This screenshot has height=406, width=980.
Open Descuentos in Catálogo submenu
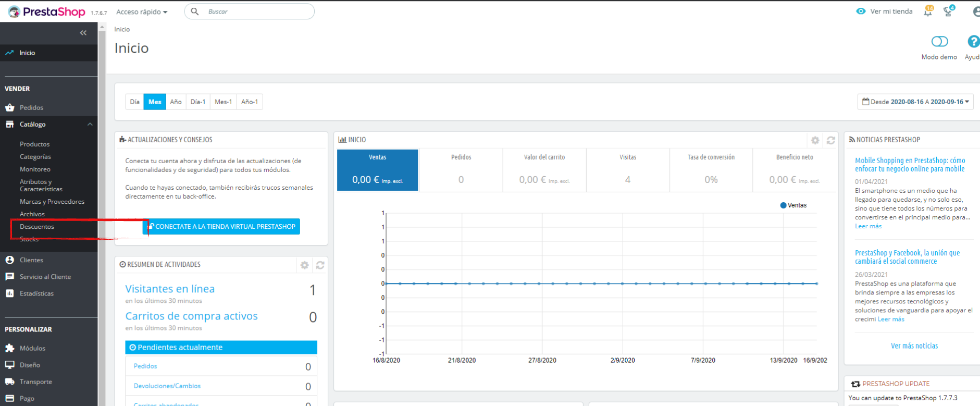pyautogui.click(x=37, y=226)
